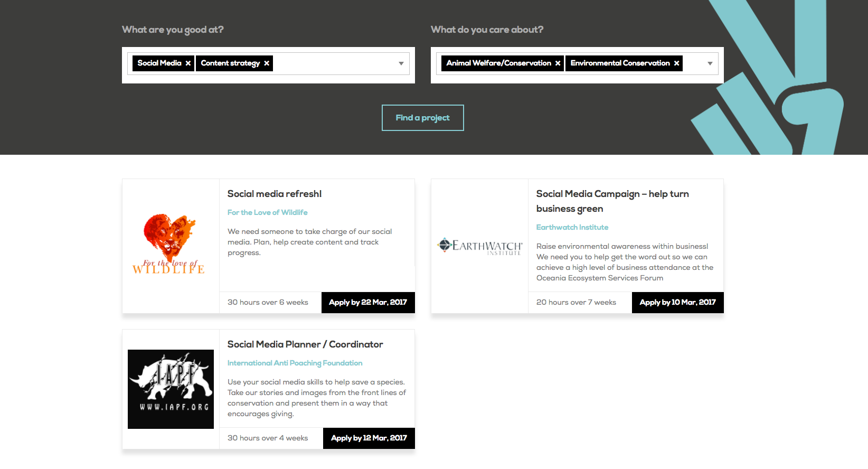Click the '20 hours over 7 weeks' text
The image size is (868, 469).
click(576, 303)
